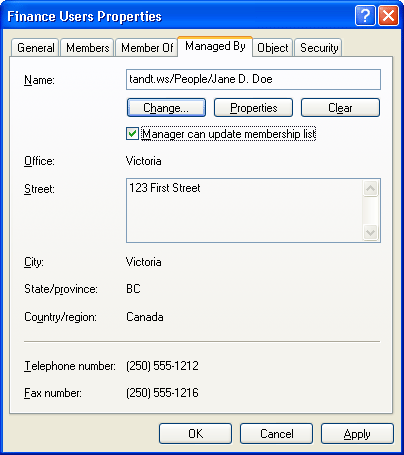Screen dimensions: 404x455
Task: Confirm with the OK button
Action: pos(195,434)
